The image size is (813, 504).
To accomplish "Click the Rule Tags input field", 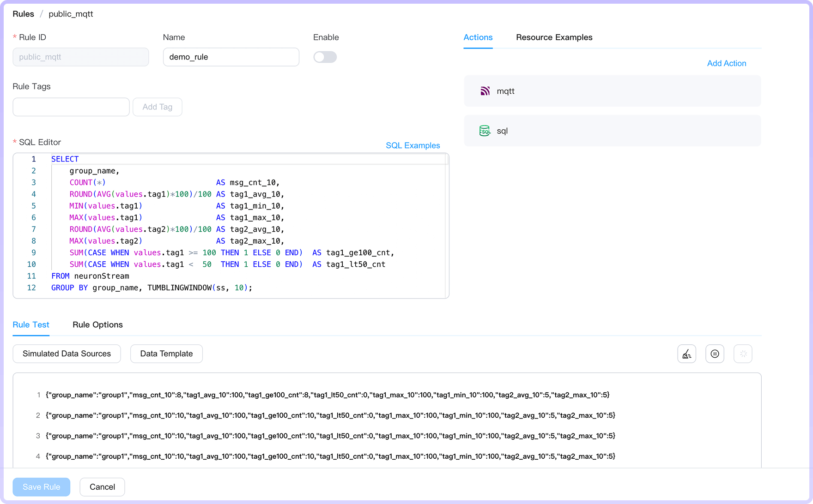I will (71, 107).
